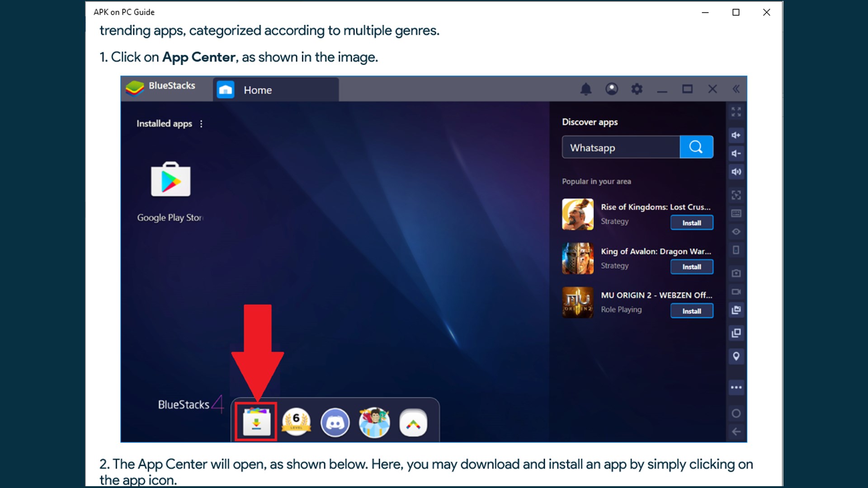Open the account profile icon
The image size is (868, 488).
coord(612,89)
